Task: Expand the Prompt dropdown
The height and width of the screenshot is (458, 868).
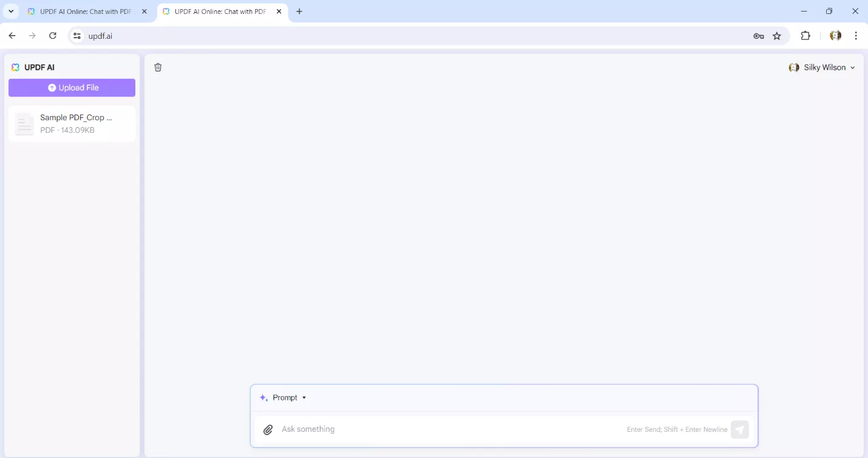Action: 305,397
